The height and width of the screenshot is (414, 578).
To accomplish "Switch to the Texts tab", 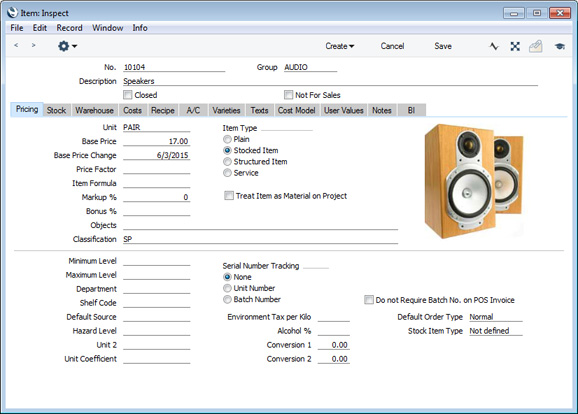I will 259,110.
